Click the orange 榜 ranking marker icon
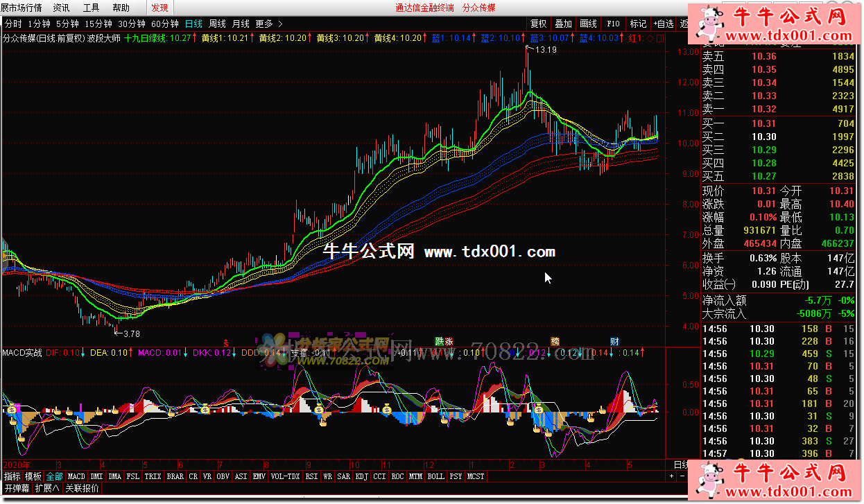 tap(555, 341)
